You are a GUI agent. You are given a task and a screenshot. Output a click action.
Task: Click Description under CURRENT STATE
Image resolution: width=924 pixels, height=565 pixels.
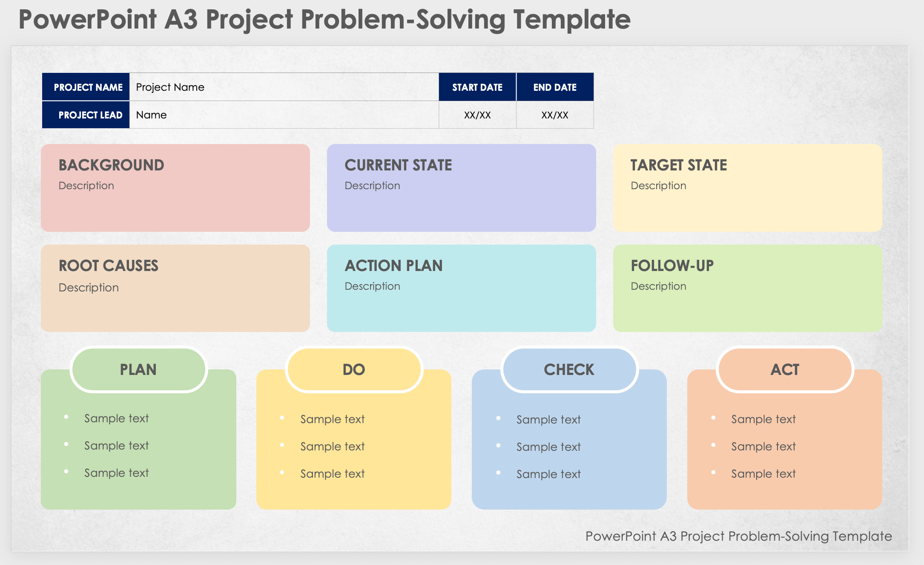373,186
